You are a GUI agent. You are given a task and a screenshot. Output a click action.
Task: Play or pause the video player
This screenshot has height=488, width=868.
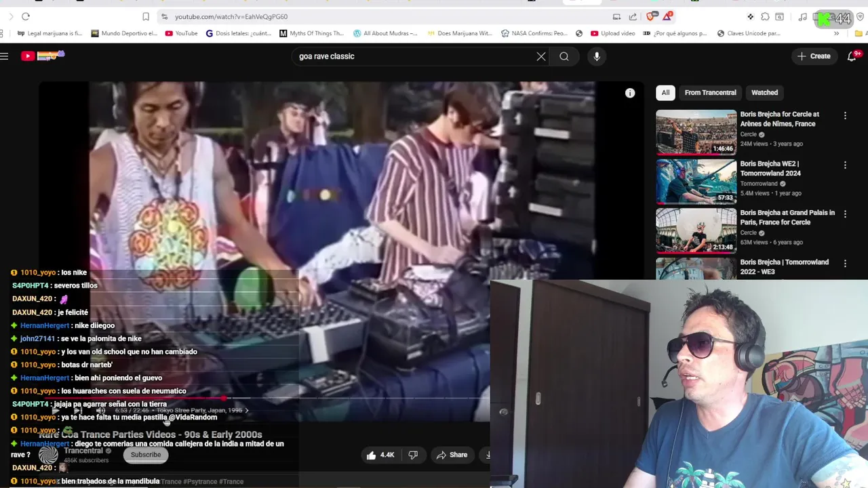tap(56, 410)
